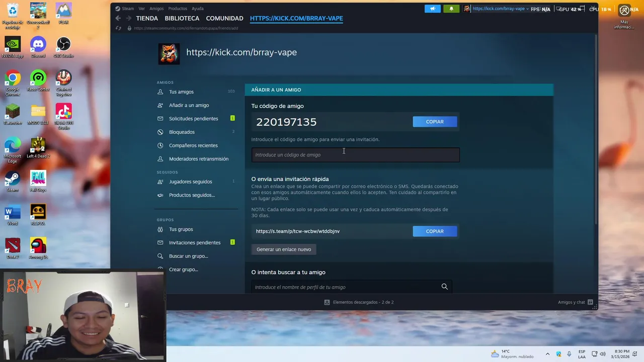The image size is (644, 362).
Task: Launch TLauncher desktop shortcut
Action: tap(13, 114)
